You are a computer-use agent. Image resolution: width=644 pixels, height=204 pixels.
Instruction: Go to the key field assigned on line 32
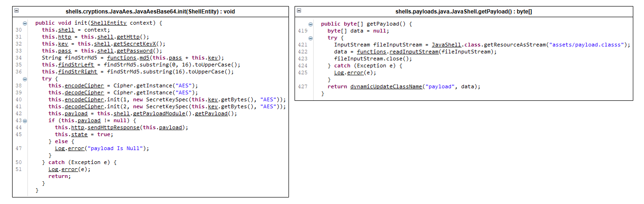coord(63,44)
